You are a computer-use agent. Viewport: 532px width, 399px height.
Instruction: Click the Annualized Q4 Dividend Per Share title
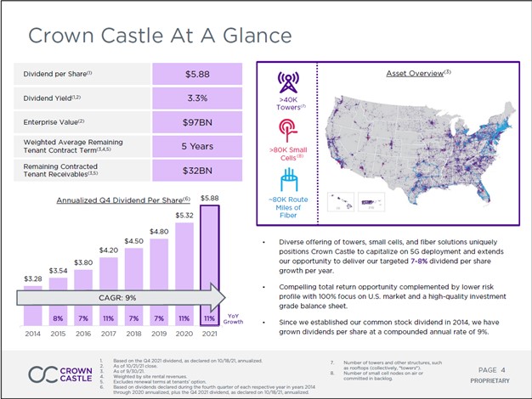[x=118, y=199]
